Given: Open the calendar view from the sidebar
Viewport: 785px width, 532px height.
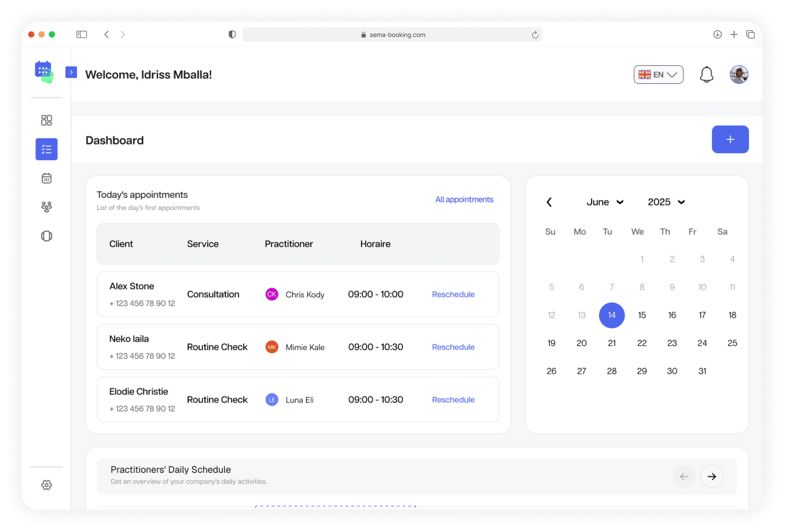Looking at the screenshot, I should [x=46, y=178].
